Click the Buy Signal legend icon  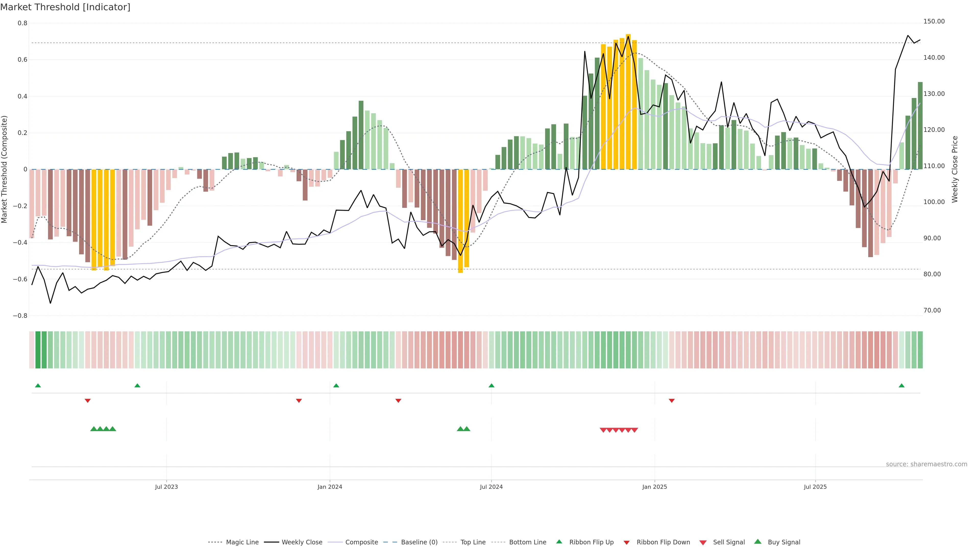tap(758, 542)
